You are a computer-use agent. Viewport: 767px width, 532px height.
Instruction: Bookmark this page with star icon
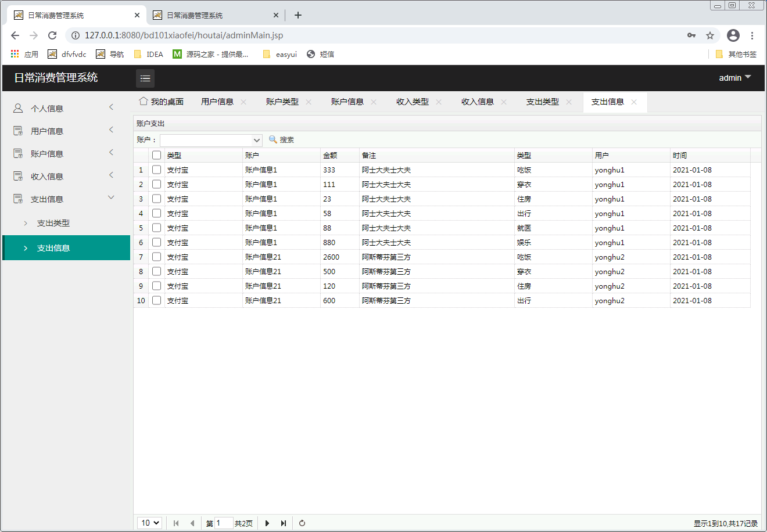710,35
